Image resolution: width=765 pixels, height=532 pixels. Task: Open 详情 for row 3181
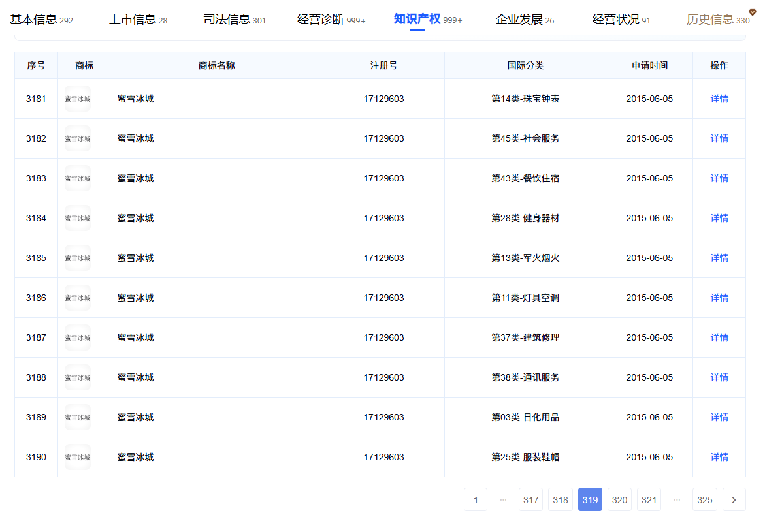coord(719,99)
